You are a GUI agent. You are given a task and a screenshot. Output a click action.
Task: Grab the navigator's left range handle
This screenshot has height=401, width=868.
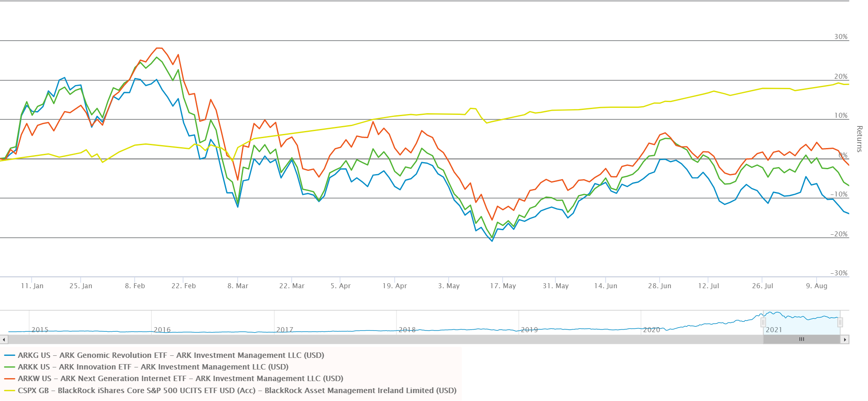coord(763,323)
